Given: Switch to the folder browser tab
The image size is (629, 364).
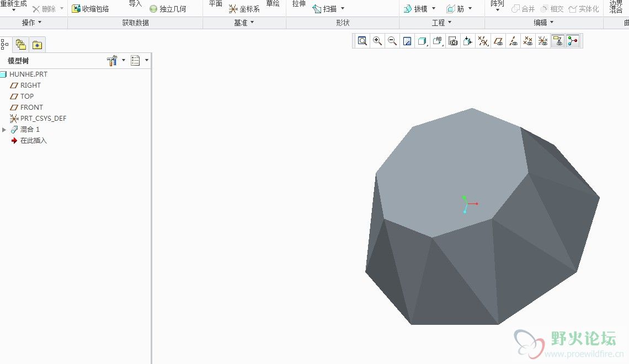Looking at the screenshot, I should pyautogui.click(x=21, y=45).
